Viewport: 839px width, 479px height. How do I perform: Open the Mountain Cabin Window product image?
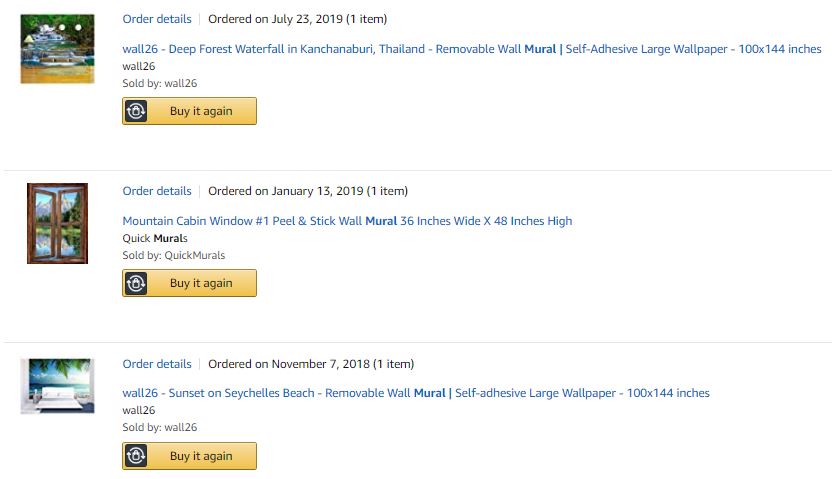57,223
